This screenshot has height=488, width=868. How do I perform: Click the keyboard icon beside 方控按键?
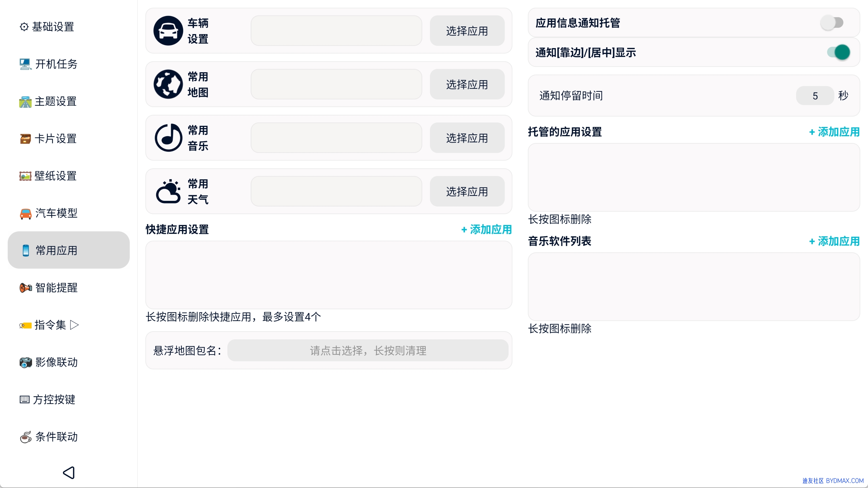pyautogui.click(x=24, y=399)
